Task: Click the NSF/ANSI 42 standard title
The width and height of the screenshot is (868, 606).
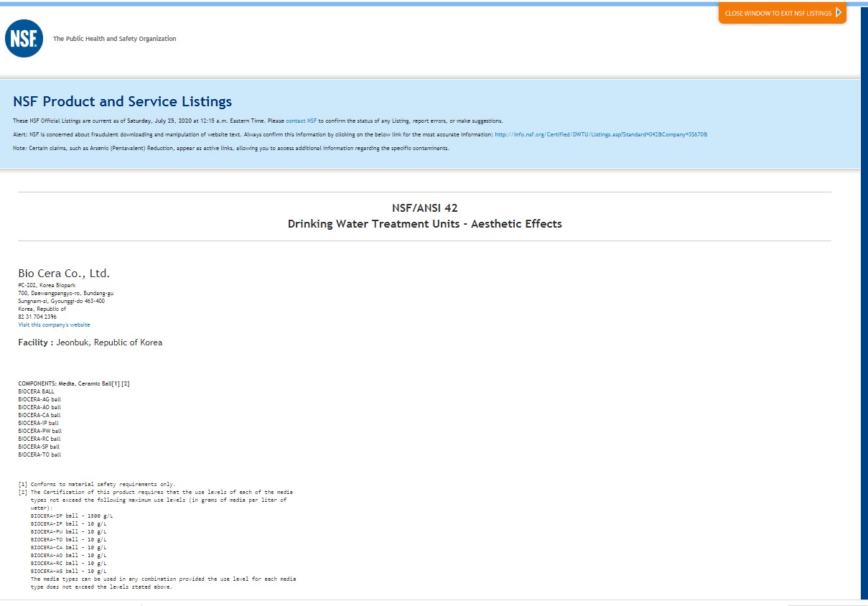Action: pyautogui.click(x=424, y=208)
